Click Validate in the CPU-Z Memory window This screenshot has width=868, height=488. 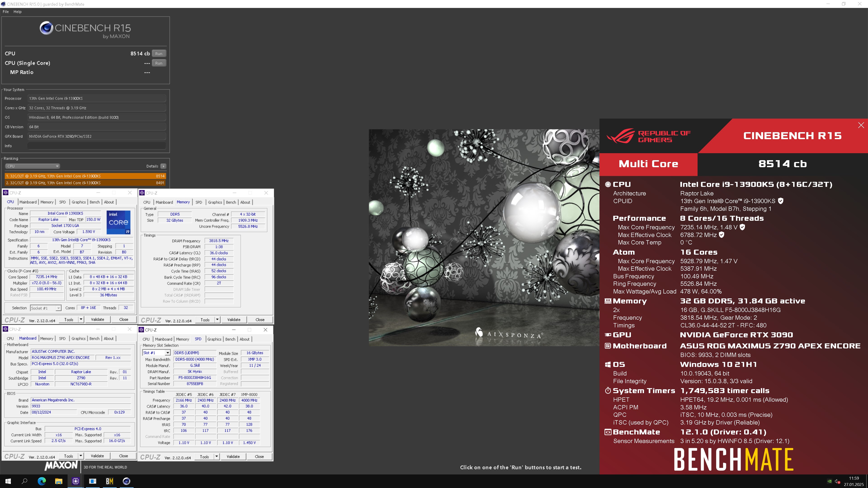[234, 320]
